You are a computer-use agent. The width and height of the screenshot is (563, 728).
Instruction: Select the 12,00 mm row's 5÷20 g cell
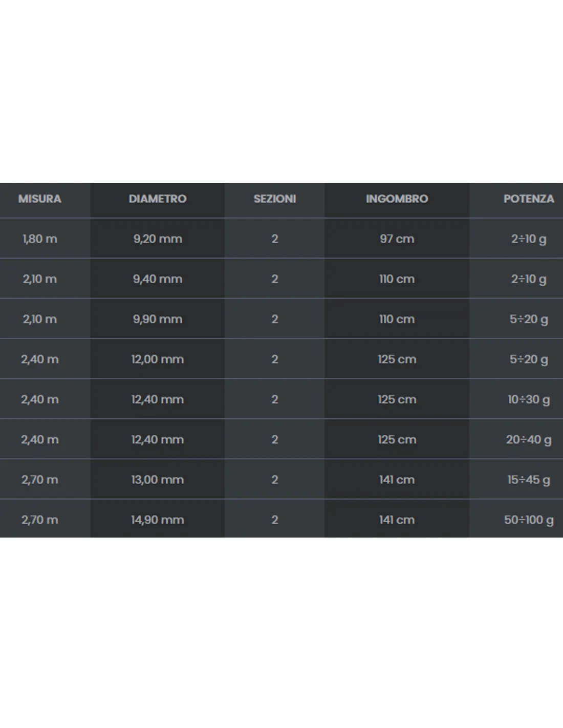point(529,360)
